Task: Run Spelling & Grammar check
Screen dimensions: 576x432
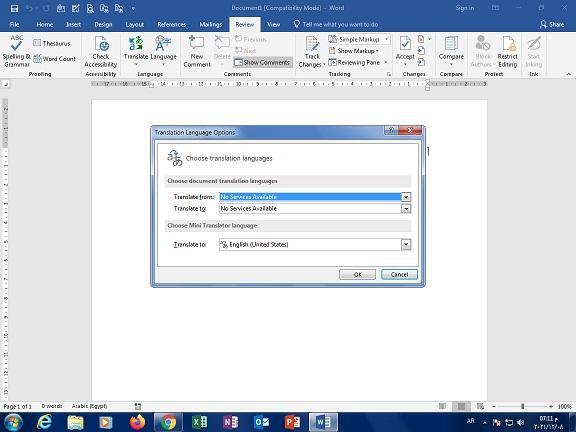Action: 17,51
